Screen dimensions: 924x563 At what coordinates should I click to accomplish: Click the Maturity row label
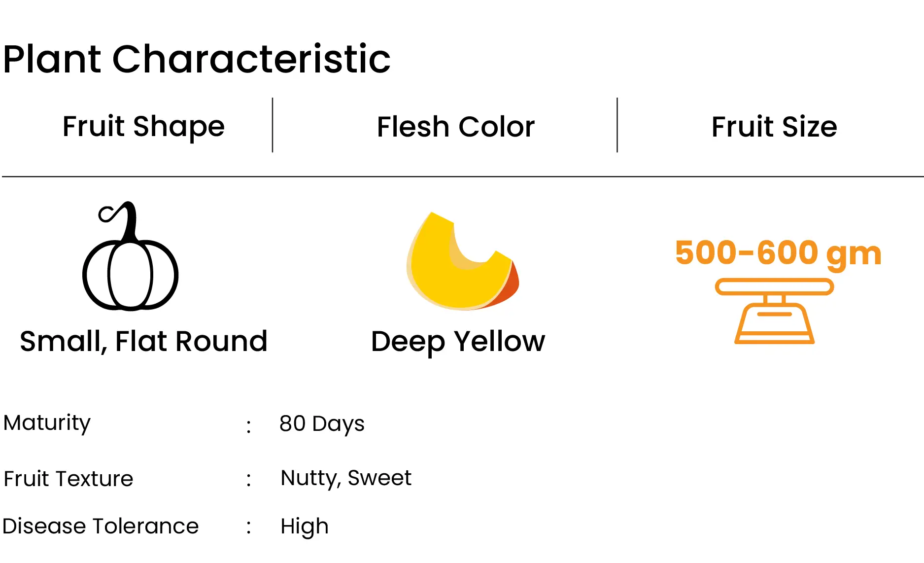tap(47, 423)
